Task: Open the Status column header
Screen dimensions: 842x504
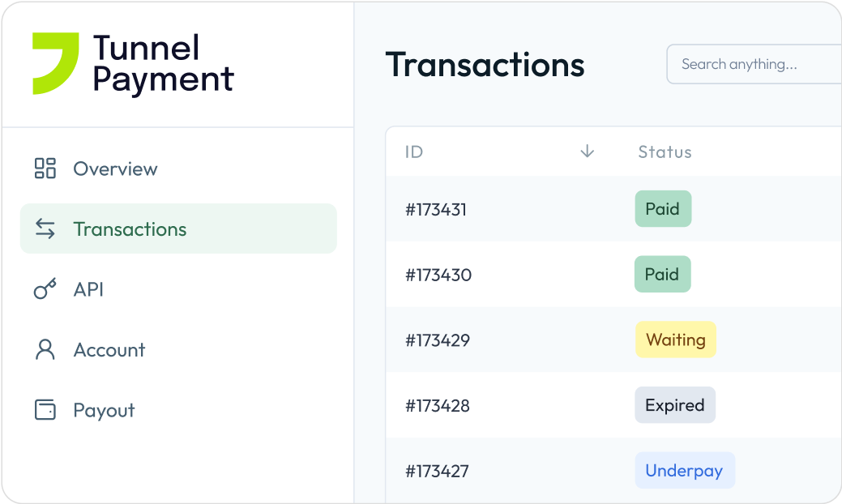Action: pos(665,152)
